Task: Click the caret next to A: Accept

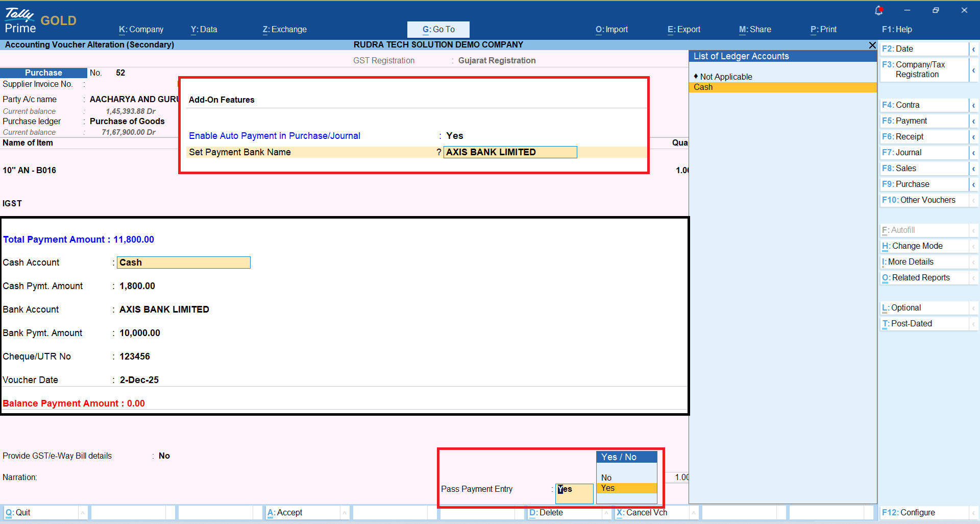Action: point(345,513)
